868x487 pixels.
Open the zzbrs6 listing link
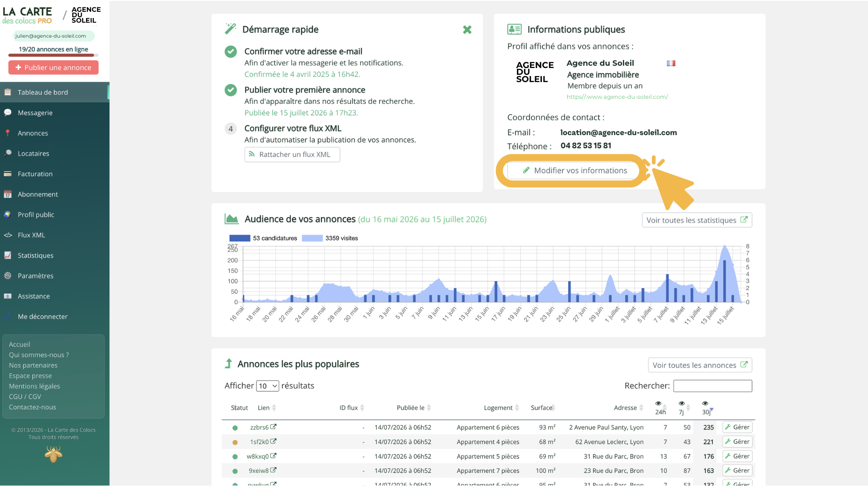[x=260, y=427]
